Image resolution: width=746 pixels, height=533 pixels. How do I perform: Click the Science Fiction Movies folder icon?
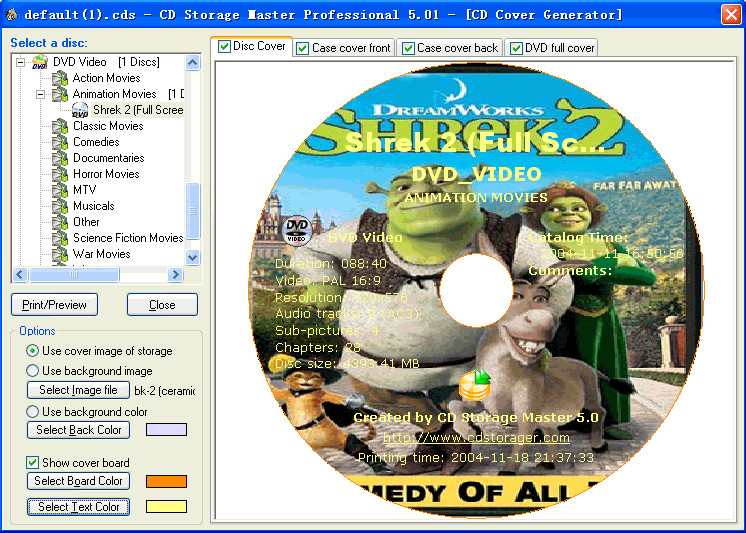60,238
